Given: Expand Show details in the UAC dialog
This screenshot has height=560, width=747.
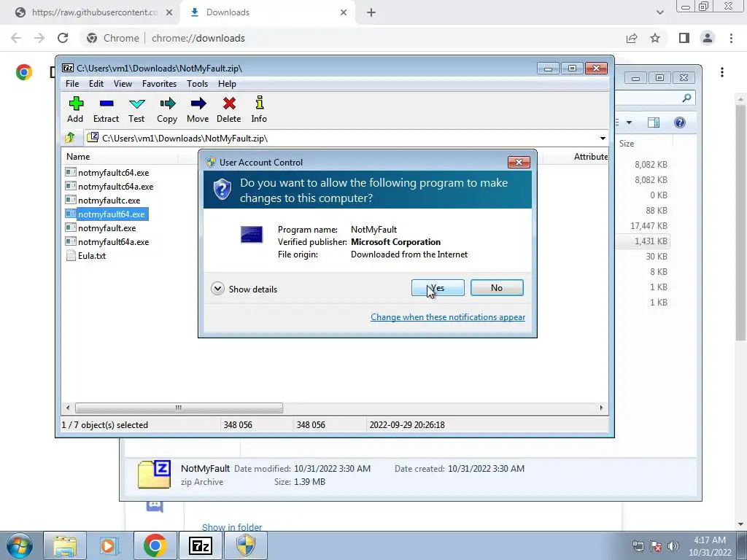Looking at the screenshot, I should pos(244,289).
